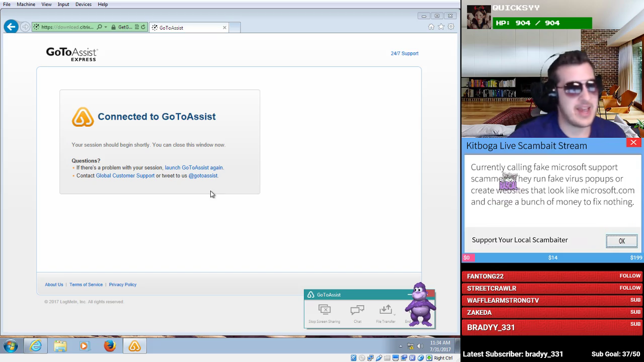The width and height of the screenshot is (644, 362).
Task: Click the VirtualBox network adapter icon
Action: (370, 358)
